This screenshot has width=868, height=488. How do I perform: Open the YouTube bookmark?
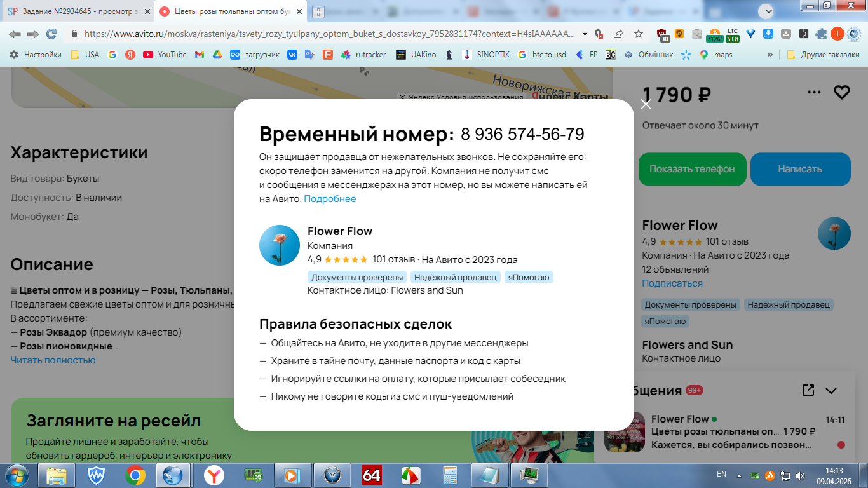[x=165, y=55]
